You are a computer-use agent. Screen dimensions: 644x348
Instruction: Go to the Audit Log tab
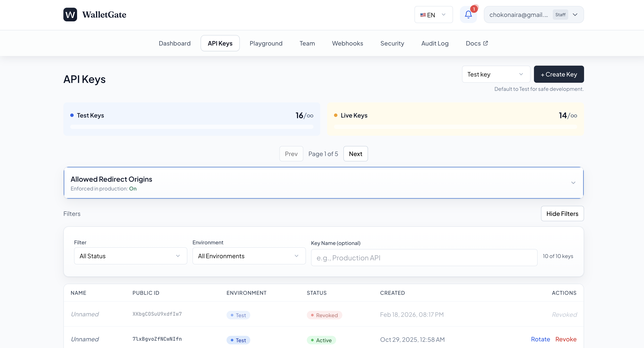coord(434,43)
